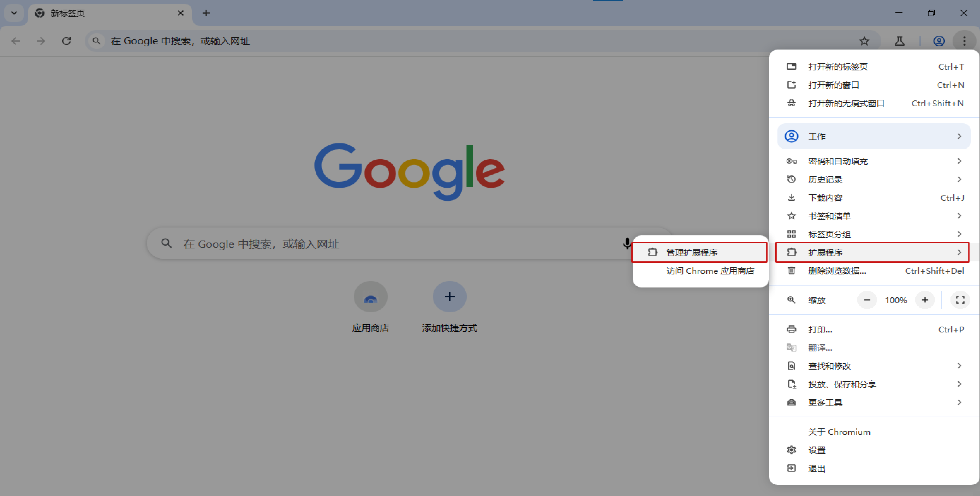Close the 新标签页 tab

point(181,13)
